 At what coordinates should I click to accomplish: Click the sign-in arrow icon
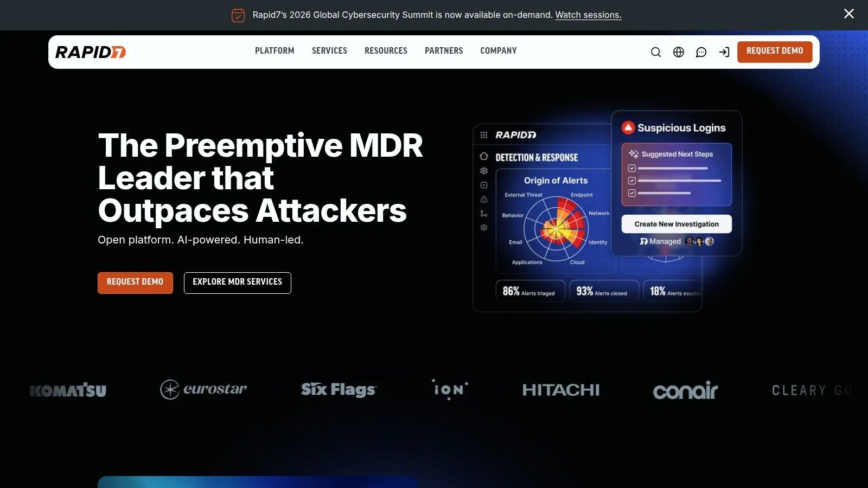click(724, 52)
